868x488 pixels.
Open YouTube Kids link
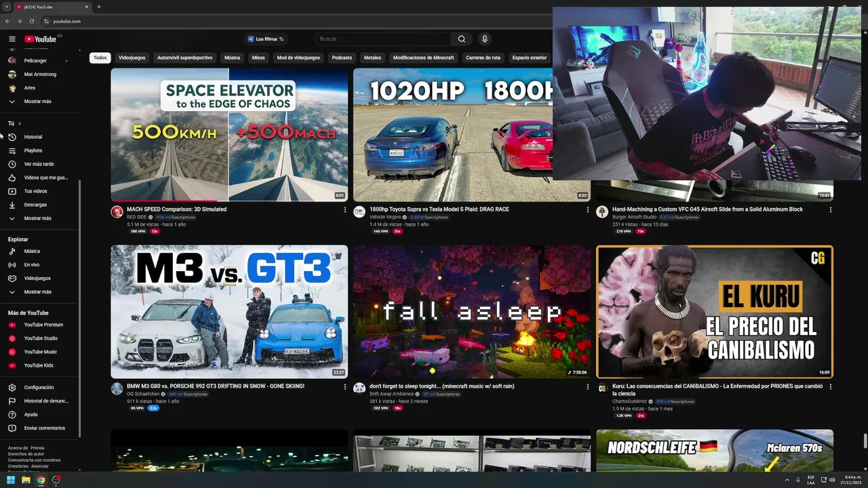click(38, 365)
